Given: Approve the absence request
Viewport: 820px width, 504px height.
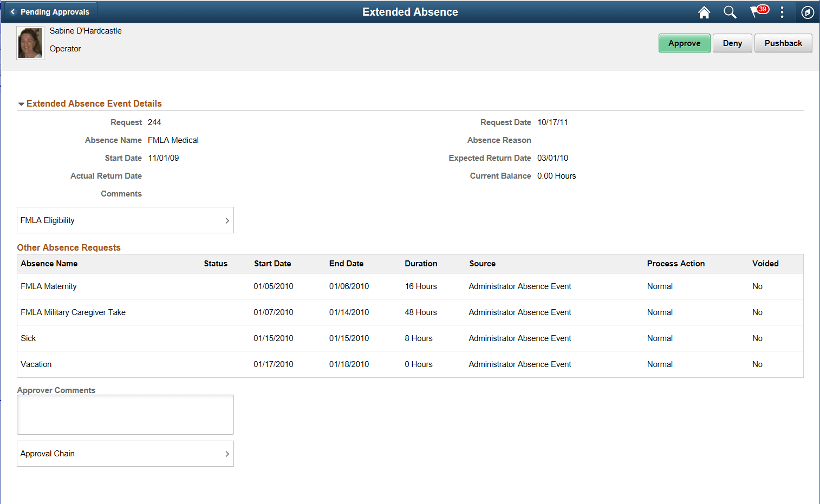Looking at the screenshot, I should pos(684,43).
